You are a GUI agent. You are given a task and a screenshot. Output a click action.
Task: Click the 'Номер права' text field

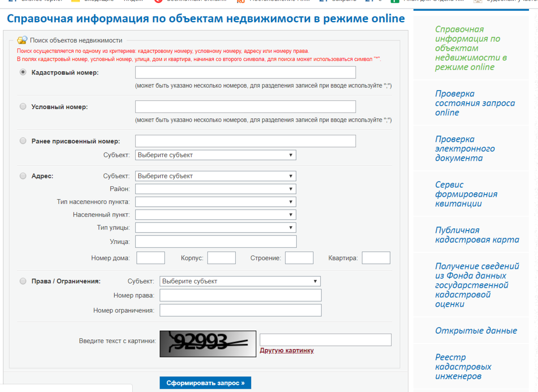[x=241, y=295]
